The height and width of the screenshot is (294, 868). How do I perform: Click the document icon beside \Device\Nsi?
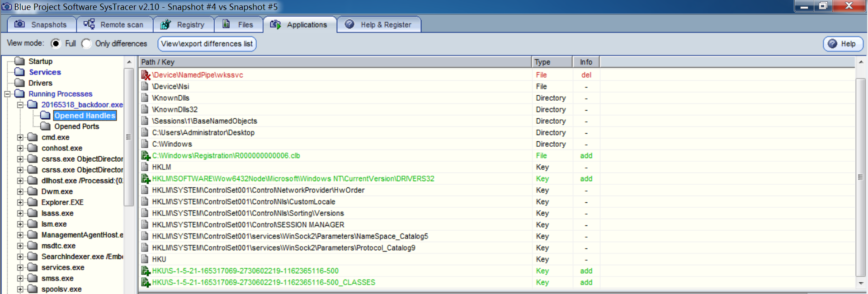[x=145, y=86]
